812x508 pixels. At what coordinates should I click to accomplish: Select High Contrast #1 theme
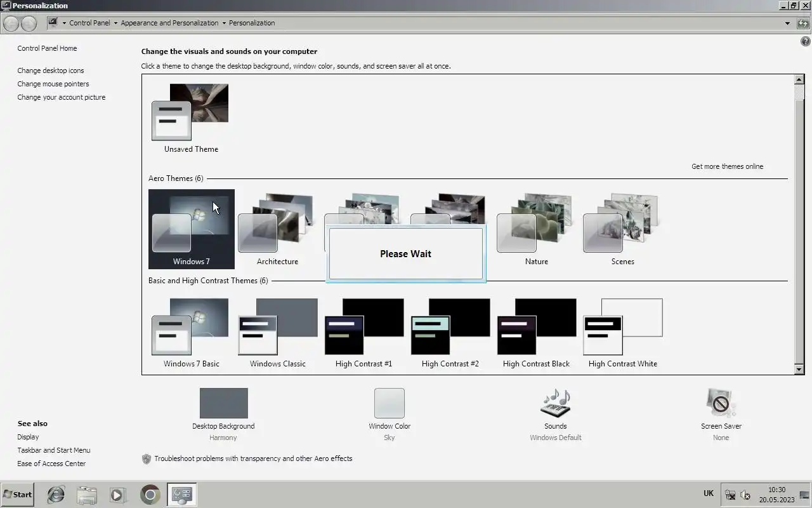pyautogui.click(x=363, y=333)
